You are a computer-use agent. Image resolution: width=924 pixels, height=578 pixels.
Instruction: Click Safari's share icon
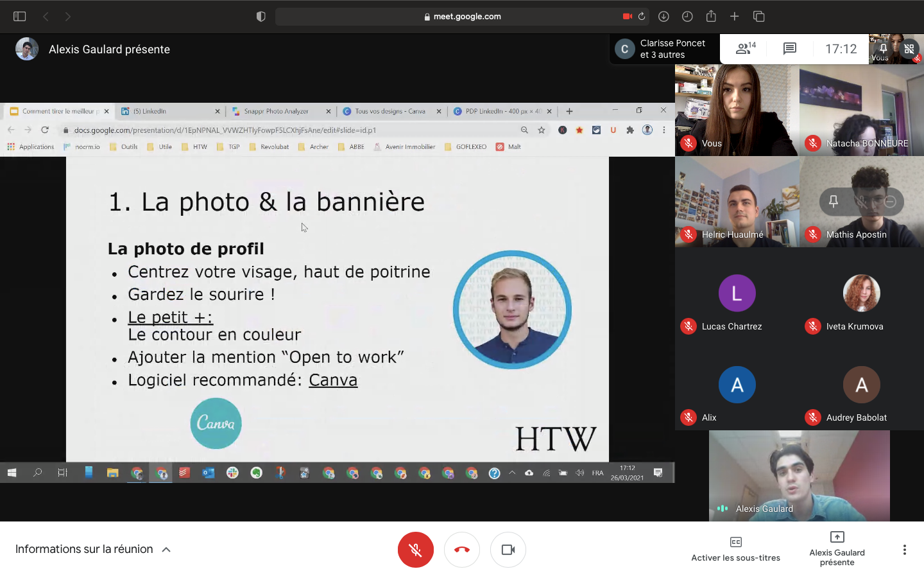711,17
